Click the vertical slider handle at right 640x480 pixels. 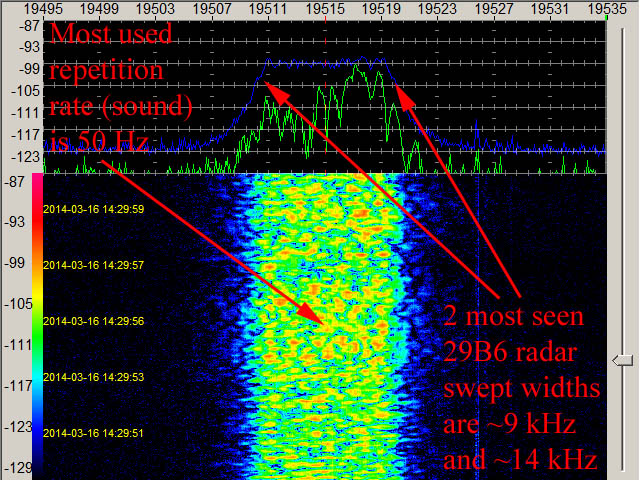[x=623, y=360]
